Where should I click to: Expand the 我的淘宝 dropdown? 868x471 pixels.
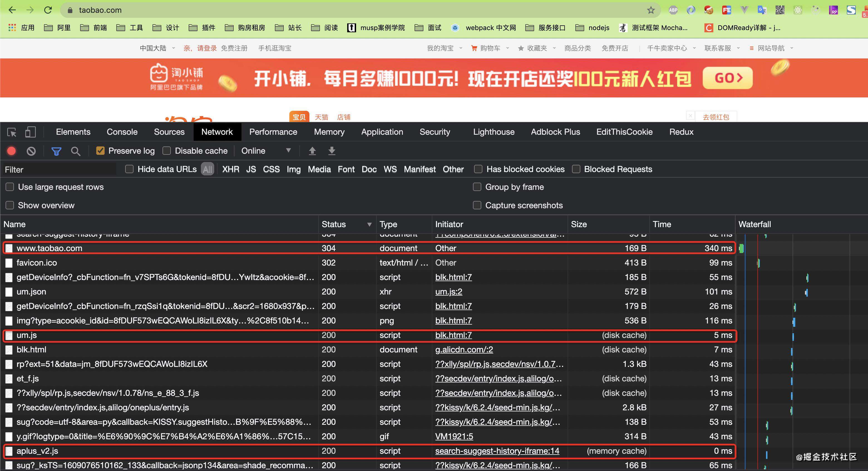tap(461, 48)
